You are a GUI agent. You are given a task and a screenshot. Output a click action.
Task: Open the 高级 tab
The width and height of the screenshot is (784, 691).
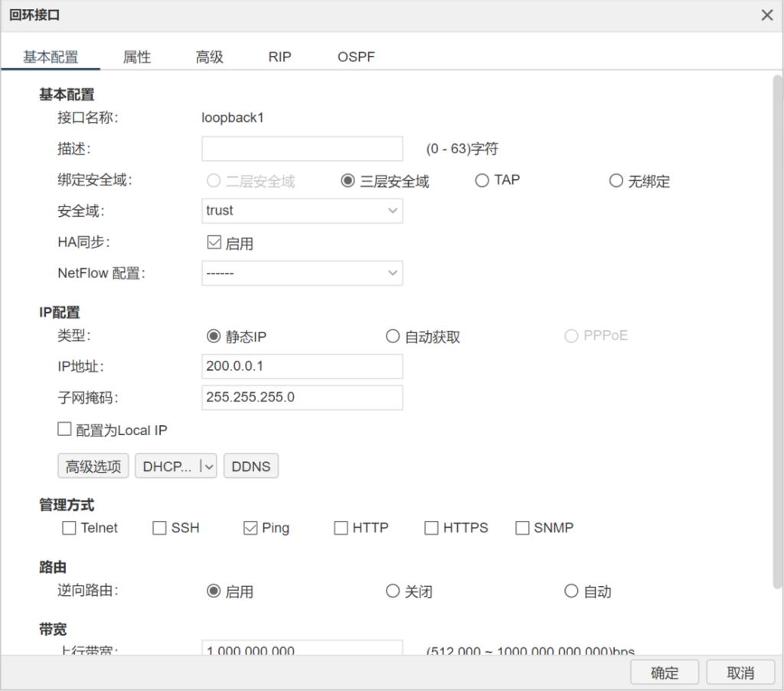click(x=209, y=57)
